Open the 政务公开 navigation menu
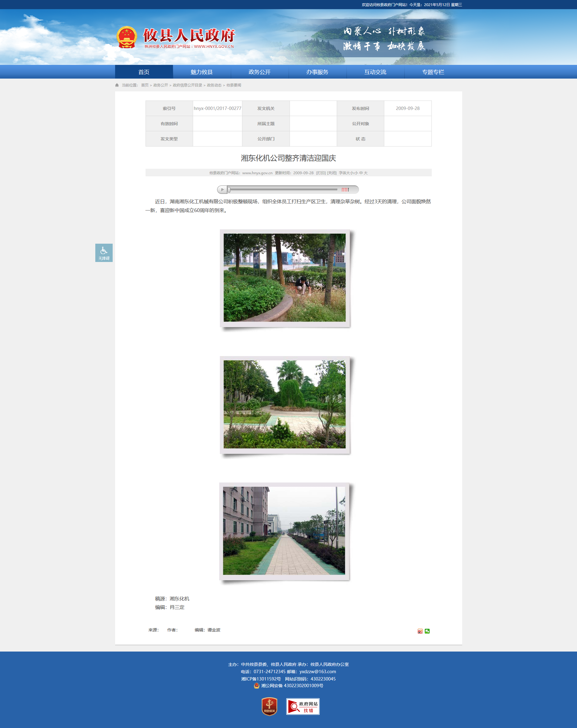 pos(259,72)
